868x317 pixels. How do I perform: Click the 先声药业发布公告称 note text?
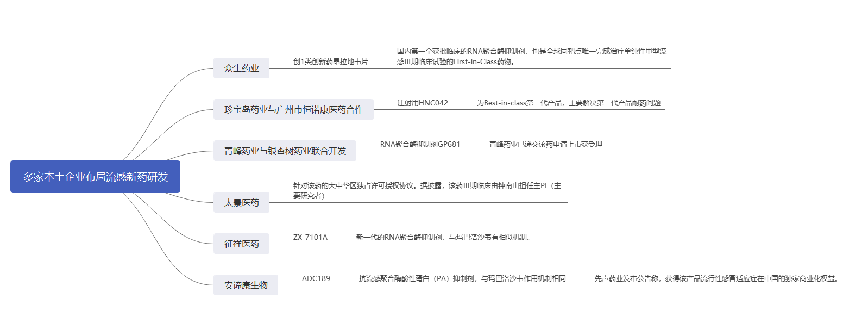[717, 278]
